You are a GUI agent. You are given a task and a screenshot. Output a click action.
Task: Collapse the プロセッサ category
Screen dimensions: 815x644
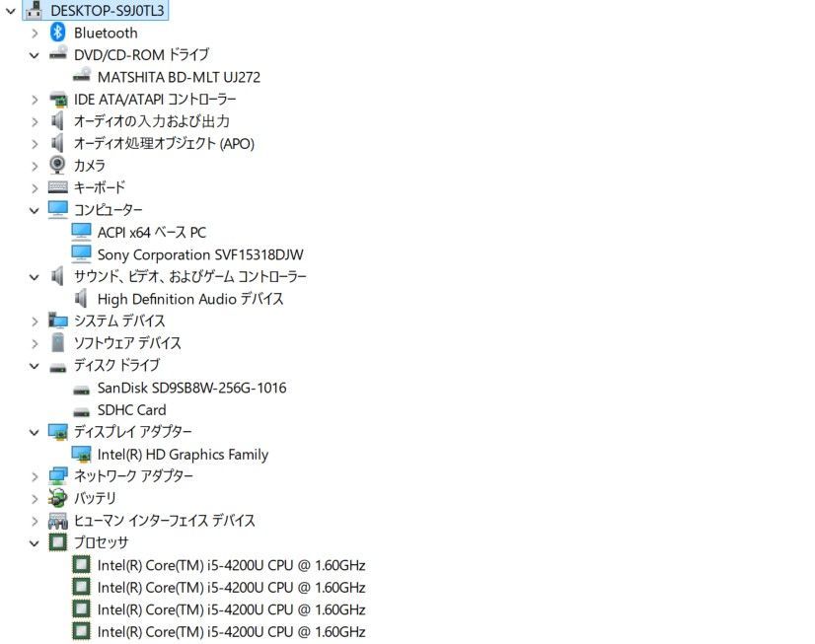[35, 542]
